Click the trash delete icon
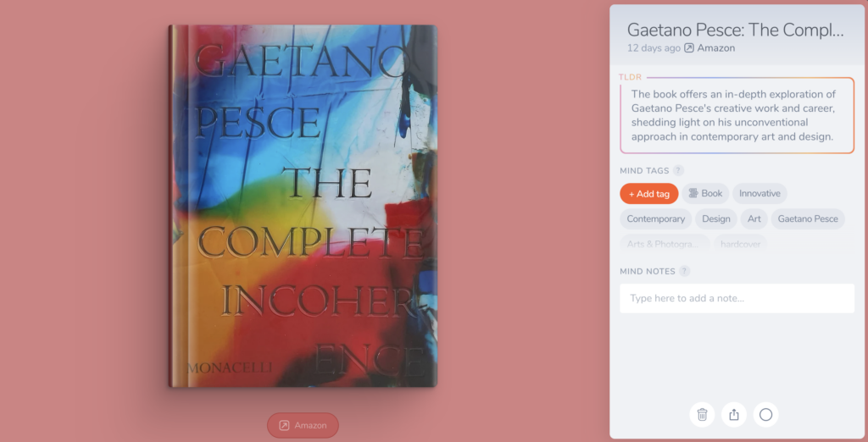This screenshot has width=868, height=442. click(702, 414)
